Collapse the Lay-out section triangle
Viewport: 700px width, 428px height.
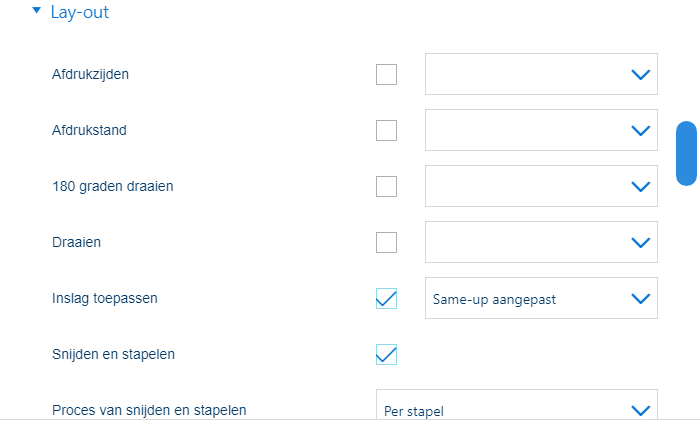37,12
